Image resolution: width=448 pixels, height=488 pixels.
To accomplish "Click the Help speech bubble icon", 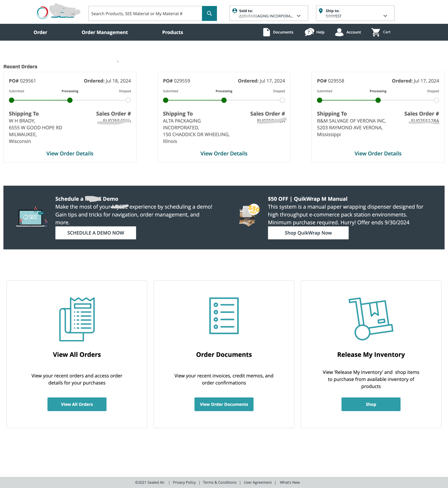I will [309, 32].
